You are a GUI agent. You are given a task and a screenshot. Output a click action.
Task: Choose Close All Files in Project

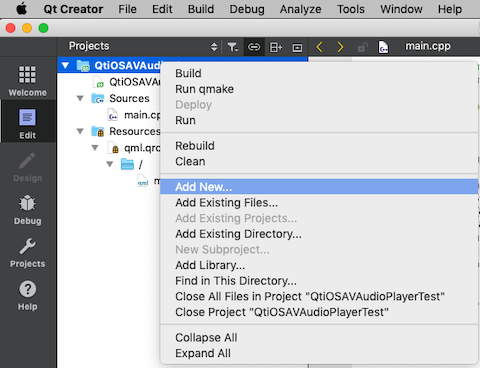(319, 296)
